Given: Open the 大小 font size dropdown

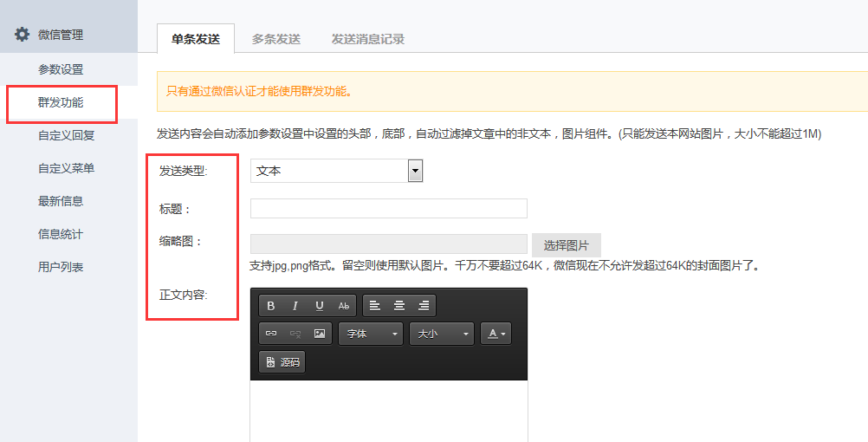Looking at the screenshot, I should pyautogui.click(x=442, y=334).
